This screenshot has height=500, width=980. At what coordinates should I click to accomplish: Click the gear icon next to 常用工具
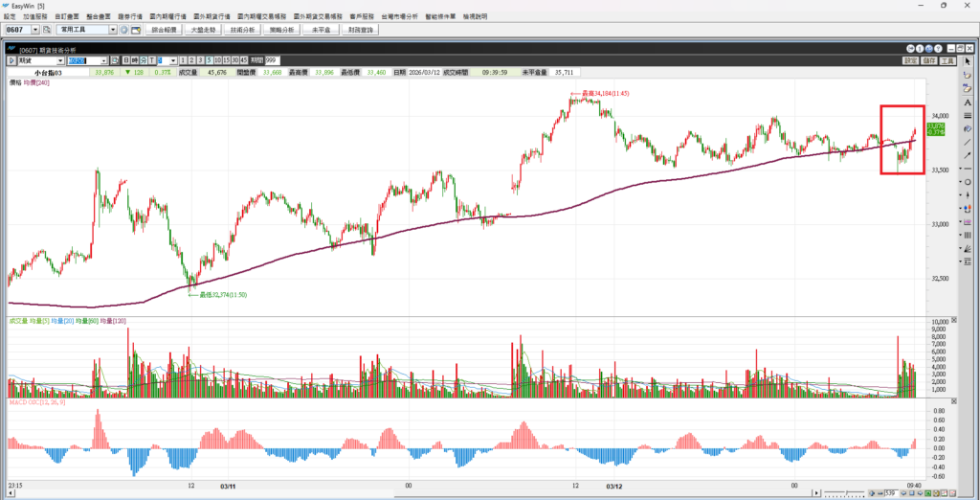point(124,30)
